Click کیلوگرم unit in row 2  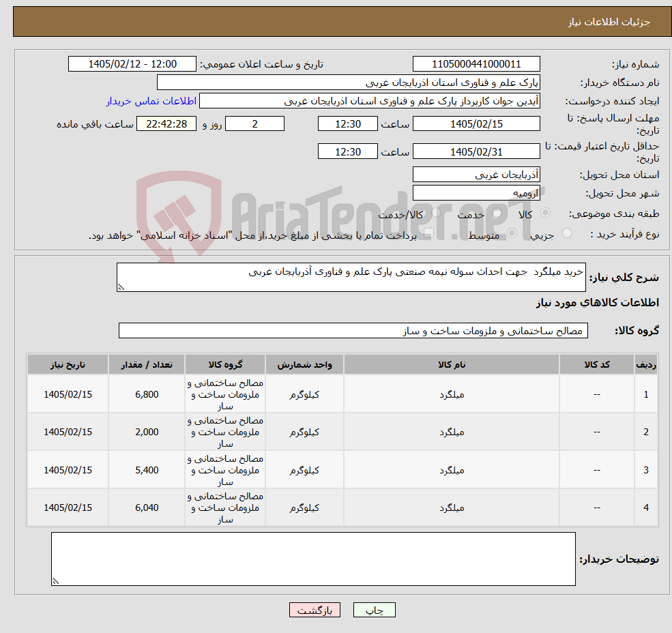(304, 432)
